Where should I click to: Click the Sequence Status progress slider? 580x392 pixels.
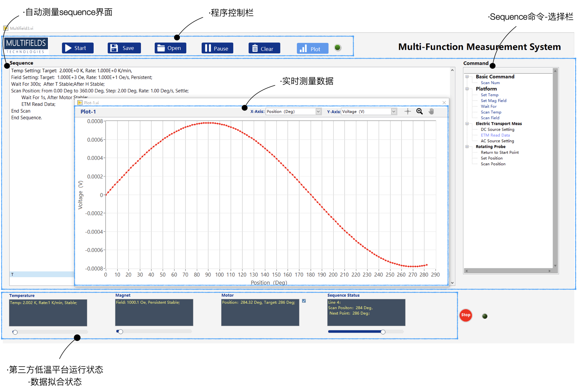click(383, 332)
